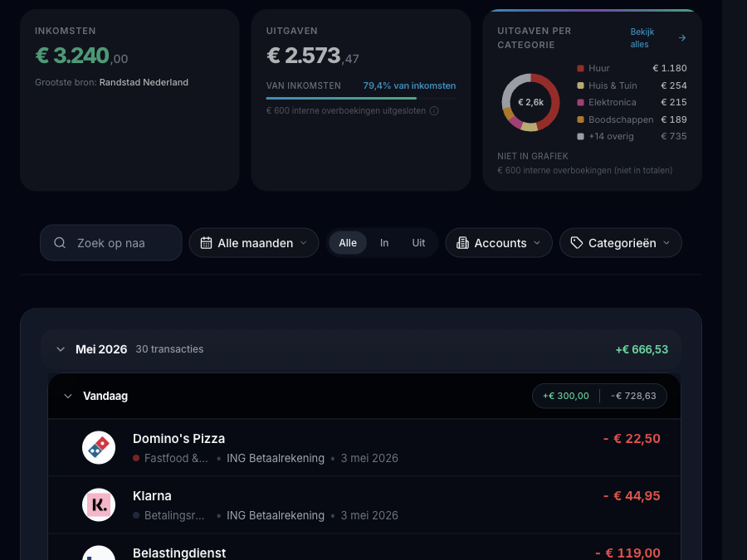
Task: Click the Domino's Pizza logo
Action: pyautogui.click(x=99, y=448)
